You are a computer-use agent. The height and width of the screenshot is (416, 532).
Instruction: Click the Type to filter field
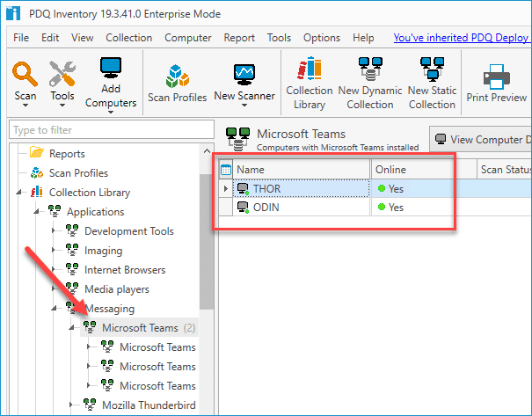112,129
